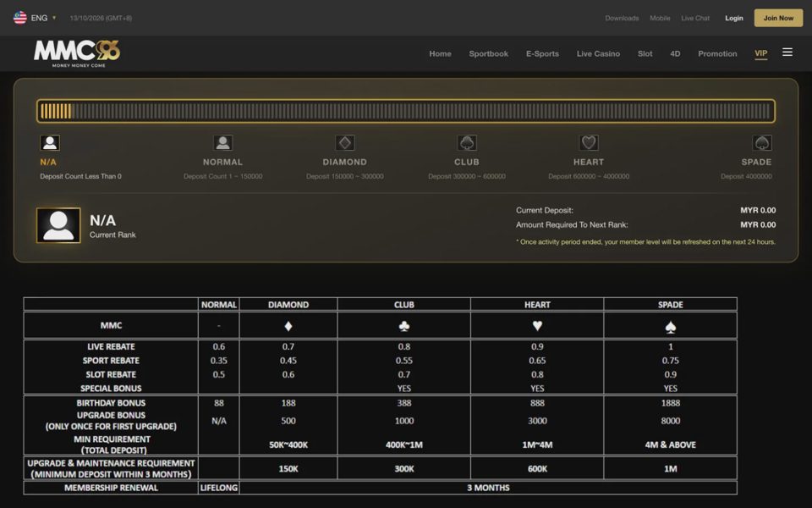Click the Login link
The image size is (812, 508).
click(x=734, y=18)
